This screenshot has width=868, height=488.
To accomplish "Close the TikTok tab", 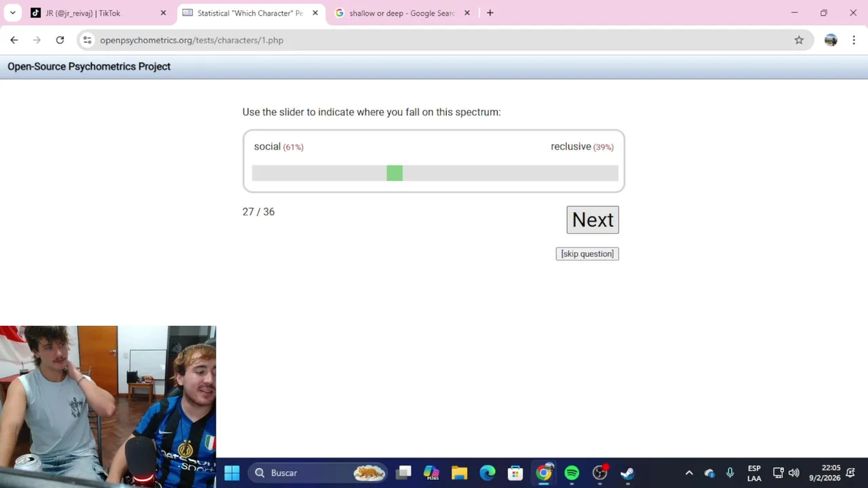I will [x=163, y=13].
